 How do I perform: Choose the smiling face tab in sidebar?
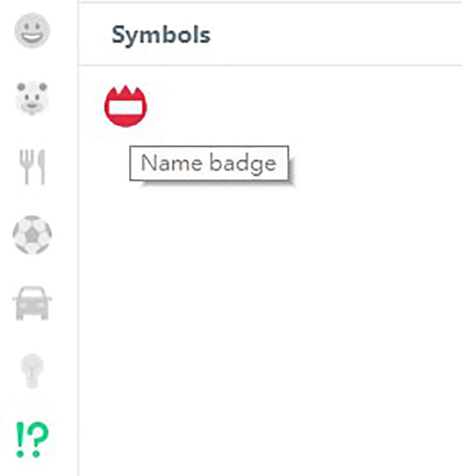(x=32, y=31)
